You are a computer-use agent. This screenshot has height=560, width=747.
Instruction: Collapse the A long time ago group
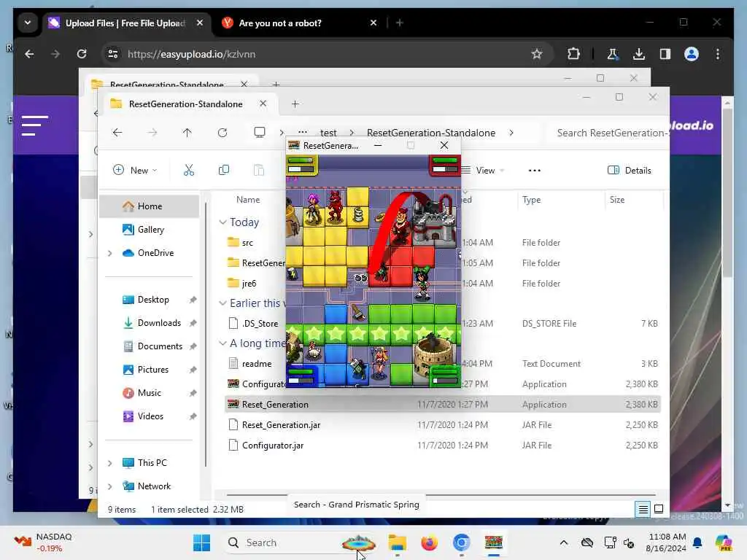click(222, 343)
